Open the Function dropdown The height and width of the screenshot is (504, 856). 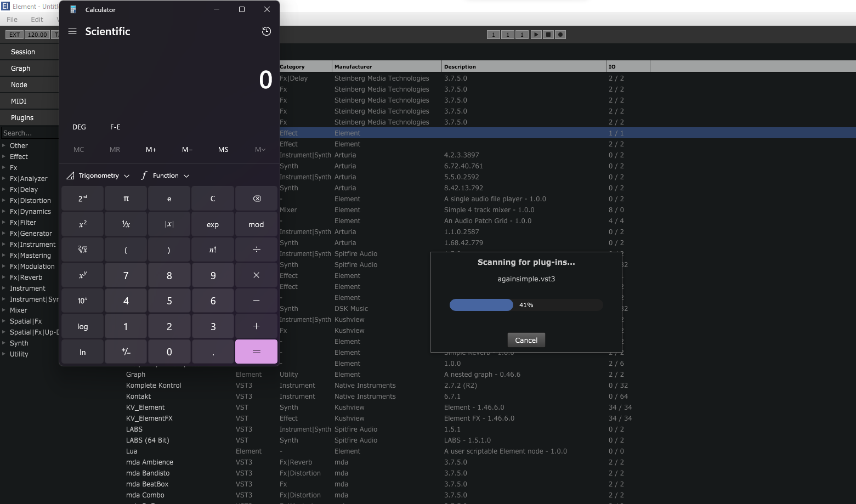(165, 175)
